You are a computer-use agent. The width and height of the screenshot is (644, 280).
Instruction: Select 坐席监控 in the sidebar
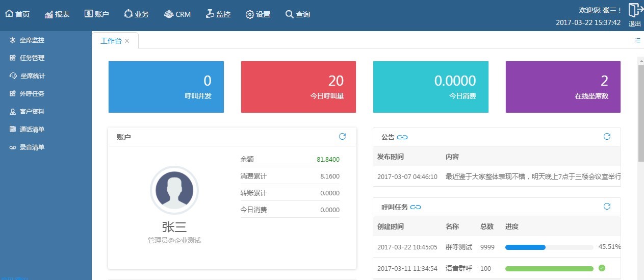tap(32, 40)
